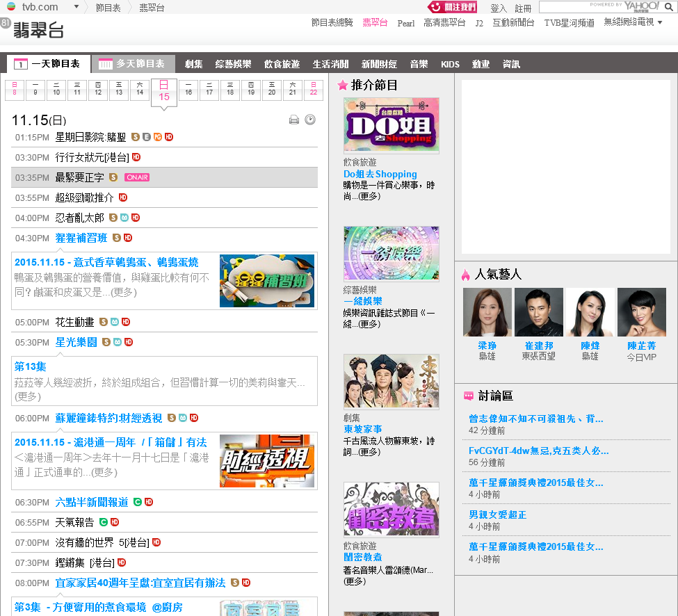Open the J2 channel link
This screenshot has height=616, width=678.
click(x=479, y=24)
